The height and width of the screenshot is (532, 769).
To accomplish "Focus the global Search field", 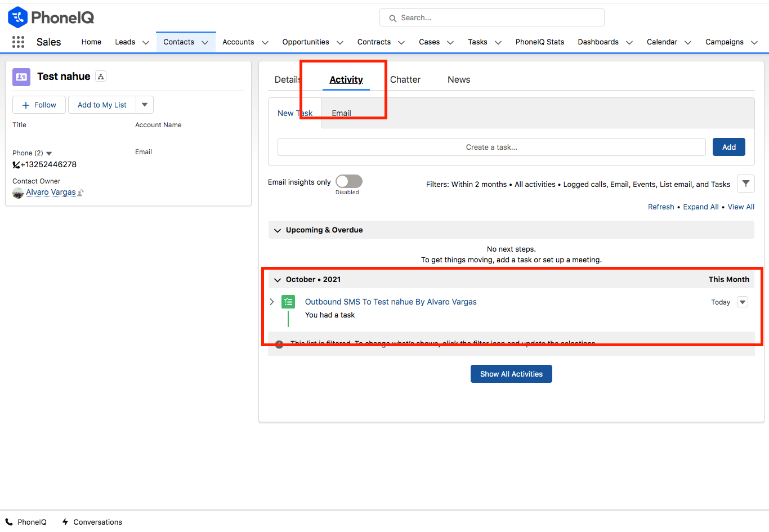I will [492, 17].
